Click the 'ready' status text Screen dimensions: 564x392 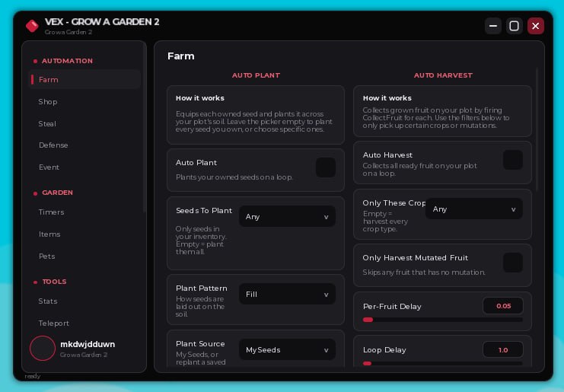coord(33,376)
